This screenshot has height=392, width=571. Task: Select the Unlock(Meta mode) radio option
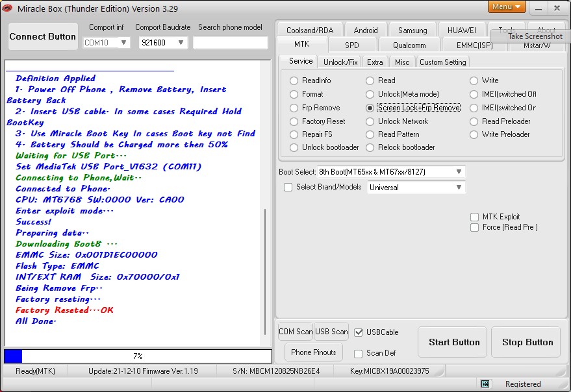tap(370, 94)
